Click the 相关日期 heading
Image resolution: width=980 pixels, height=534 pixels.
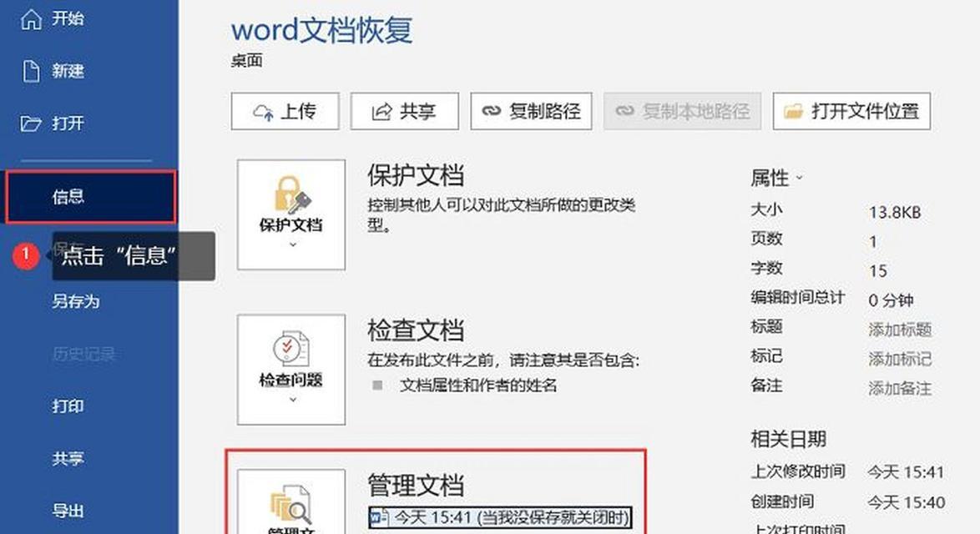click(789, 439)
